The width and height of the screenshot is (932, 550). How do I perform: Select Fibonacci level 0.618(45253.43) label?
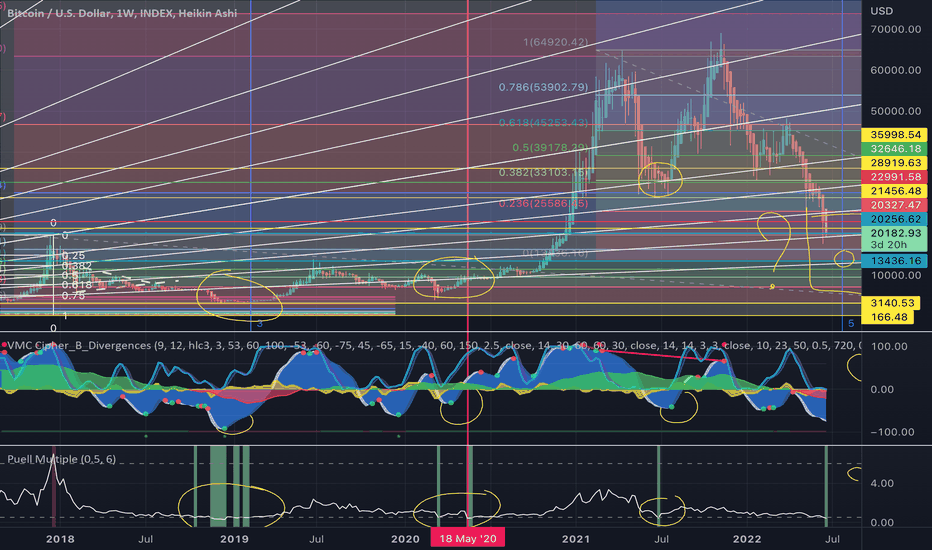point(543,122)
